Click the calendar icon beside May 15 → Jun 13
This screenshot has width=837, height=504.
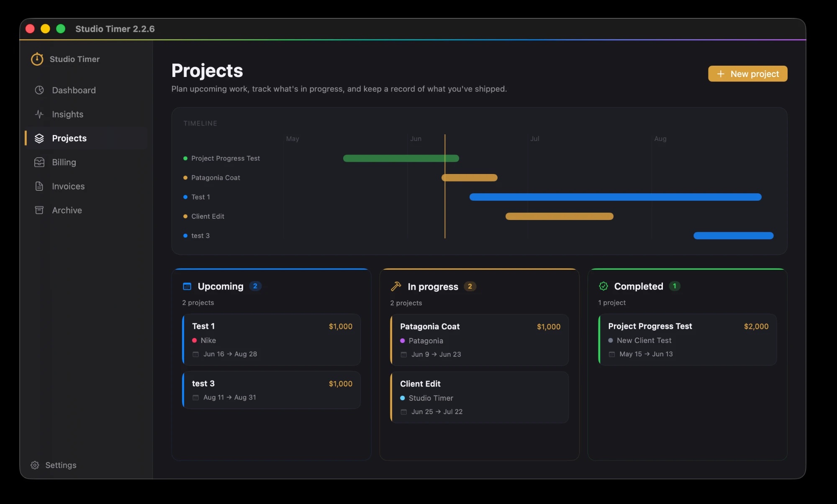[611, 354]
